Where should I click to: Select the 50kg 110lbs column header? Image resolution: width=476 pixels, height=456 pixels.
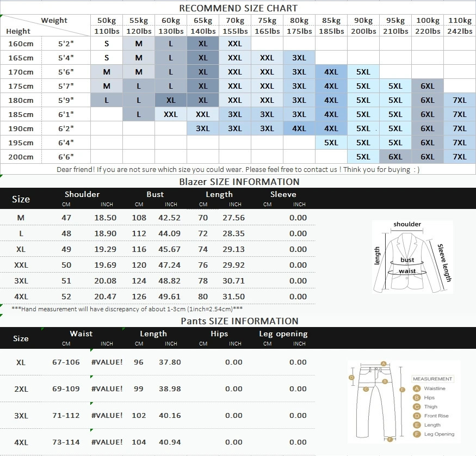pyautogui.click(x=106, y=26)
